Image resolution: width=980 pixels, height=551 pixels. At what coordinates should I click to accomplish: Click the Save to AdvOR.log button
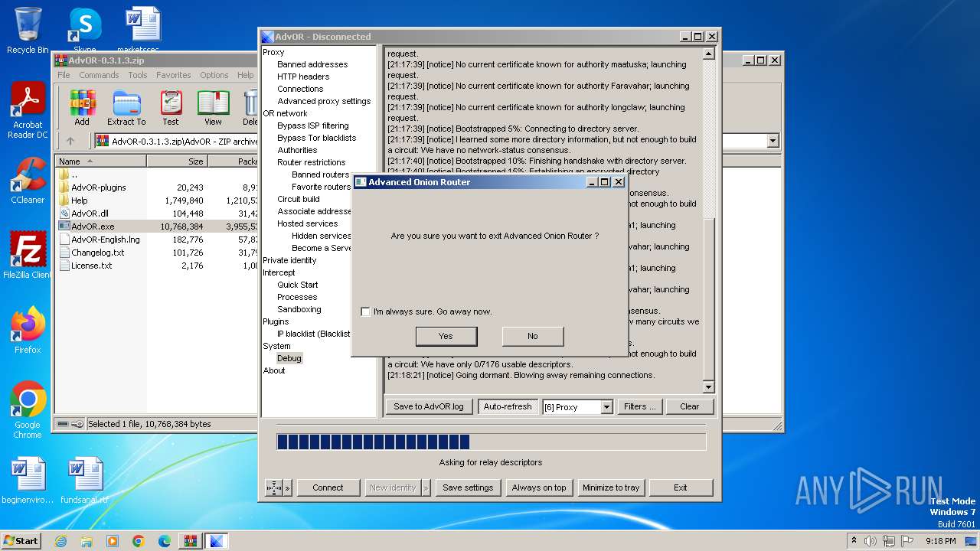click(429, 406)
